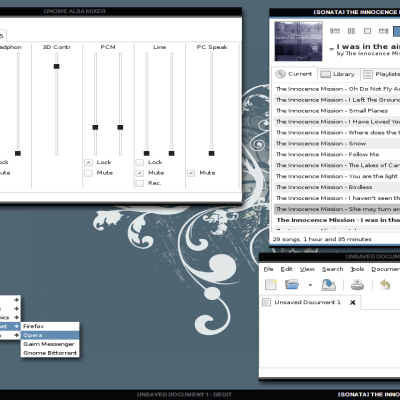This screenshot has width=400, height=400.
Task: Click the 3D Contr slider handle
Action: point(57,66)
